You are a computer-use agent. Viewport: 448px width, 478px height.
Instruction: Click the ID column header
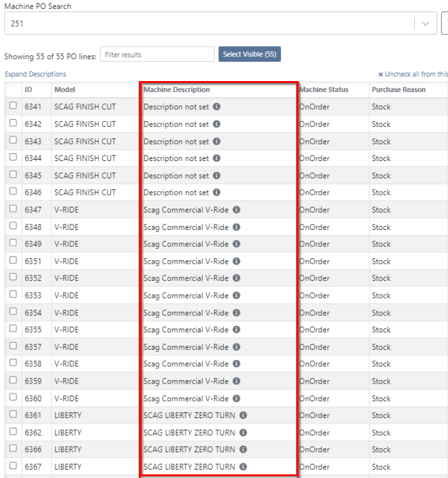tap(28, 90)
